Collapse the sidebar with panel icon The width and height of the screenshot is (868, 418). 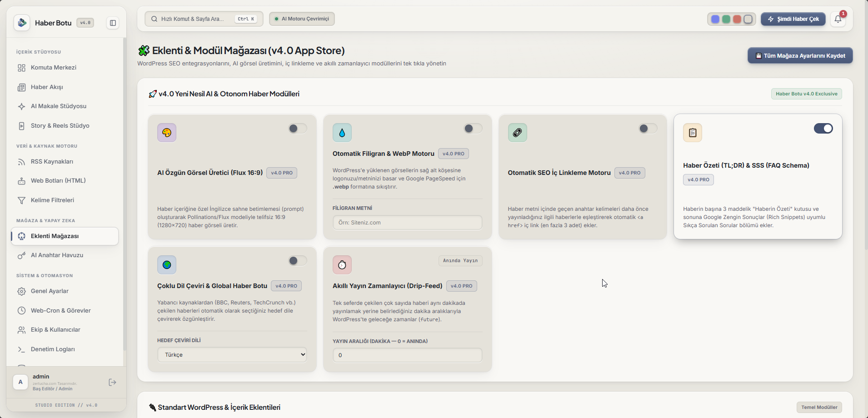coord(113,23)
